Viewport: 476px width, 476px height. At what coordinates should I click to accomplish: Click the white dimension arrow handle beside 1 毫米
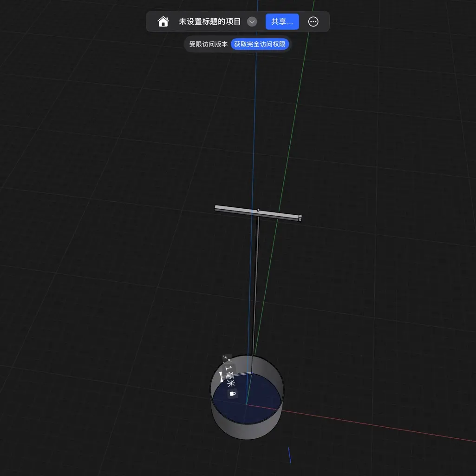click(222, 377)
